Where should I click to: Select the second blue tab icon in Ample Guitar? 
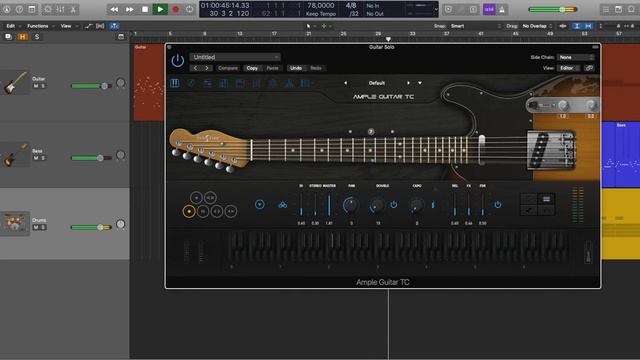tap(191, 83)
